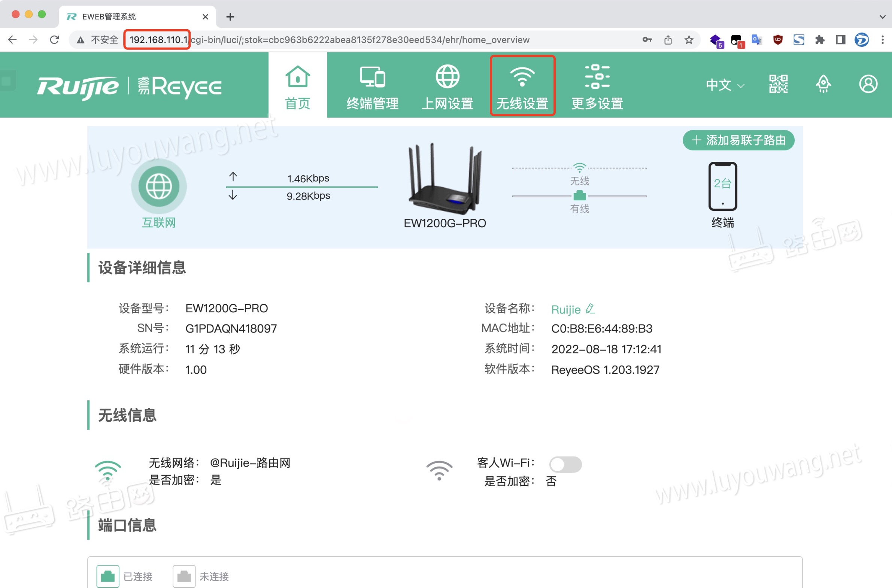Click the download speed 9.28Kbps
This screenshot has height=588, width=892.
point(308,196)
